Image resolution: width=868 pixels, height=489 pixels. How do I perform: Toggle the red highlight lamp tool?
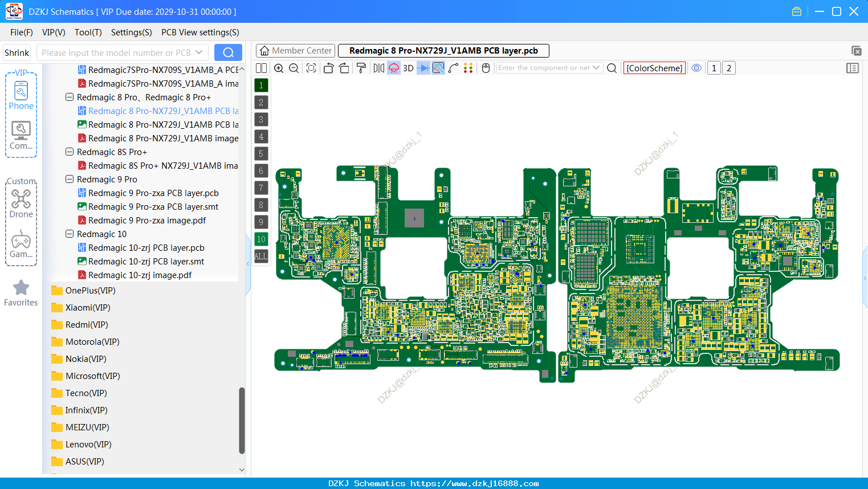click(394, 68)
